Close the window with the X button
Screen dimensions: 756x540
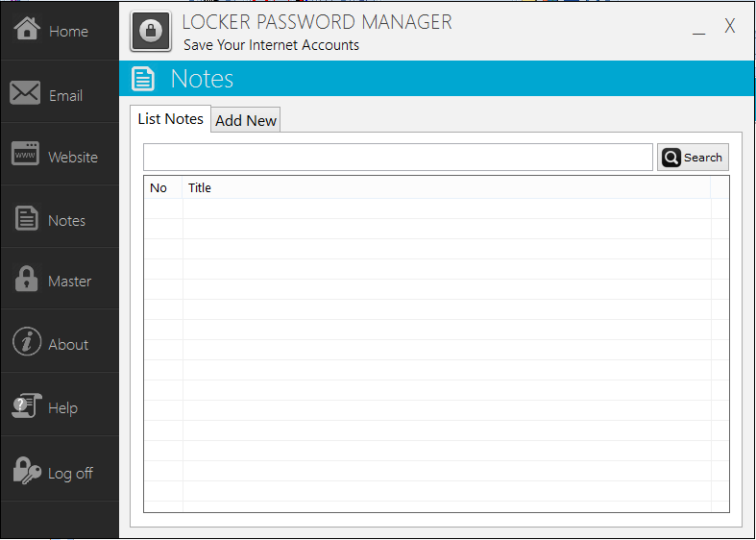point(730,27)
